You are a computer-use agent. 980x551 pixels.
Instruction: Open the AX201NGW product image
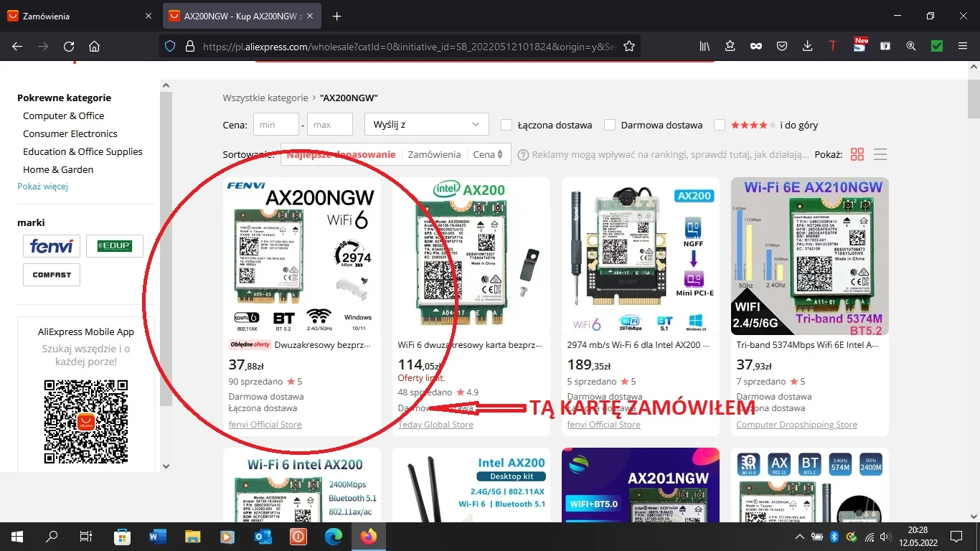(x=641, y=485)
